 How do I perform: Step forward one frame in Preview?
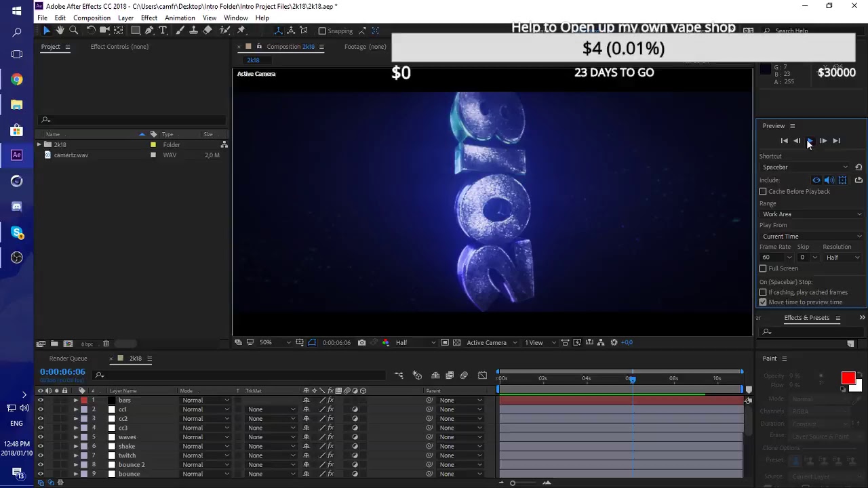(823, 141)
